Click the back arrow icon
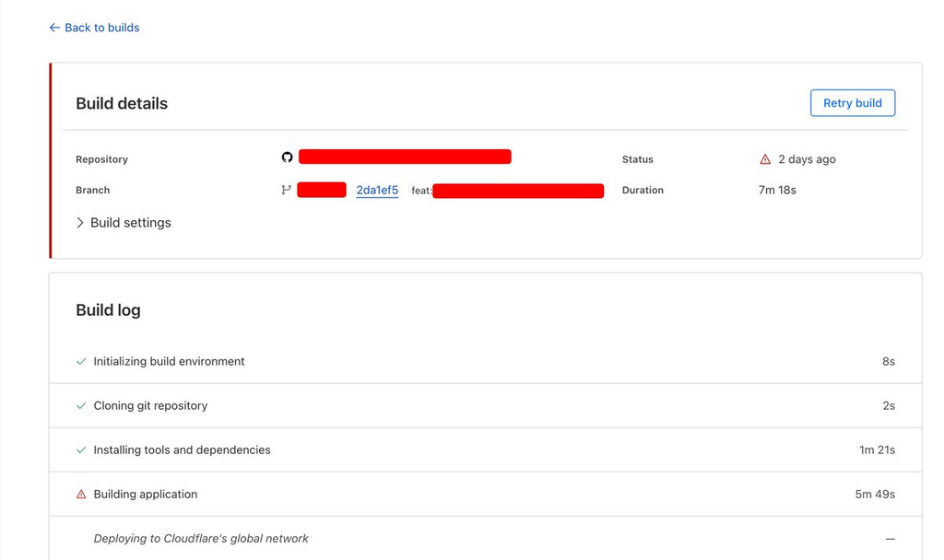The image size is (944, 560). coord(54,28)
